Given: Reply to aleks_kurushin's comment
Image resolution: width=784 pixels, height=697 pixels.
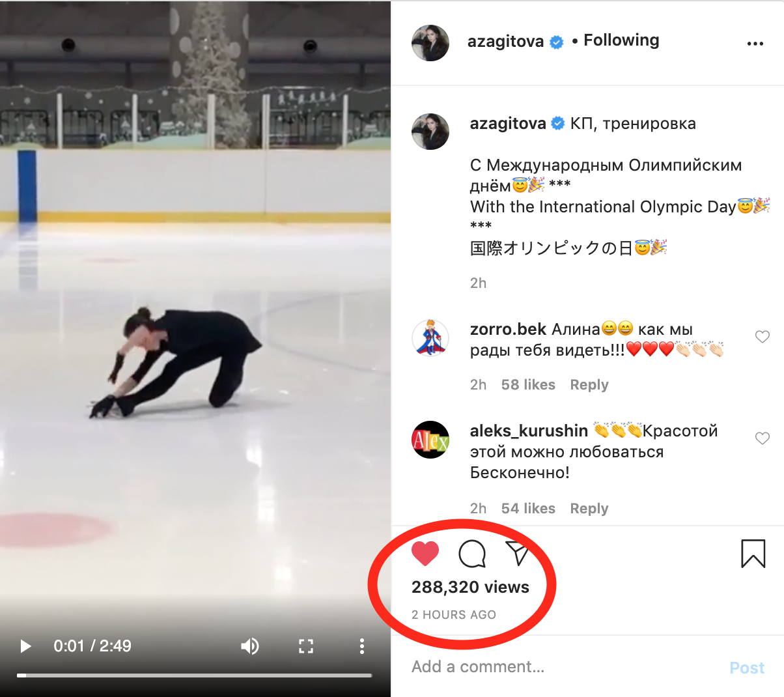Looking at the screenshot, I should click(589, 509).
